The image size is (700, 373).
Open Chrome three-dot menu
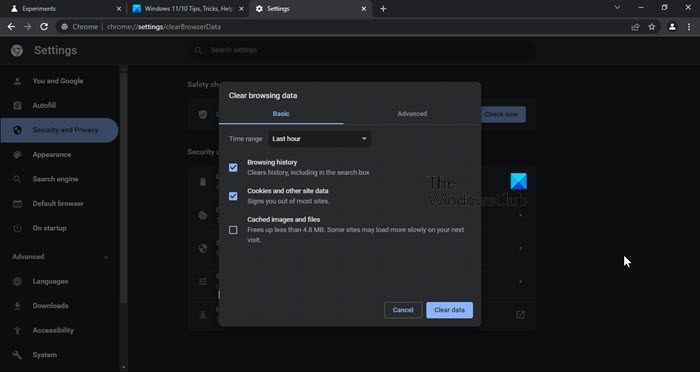[x=689, y=27]
